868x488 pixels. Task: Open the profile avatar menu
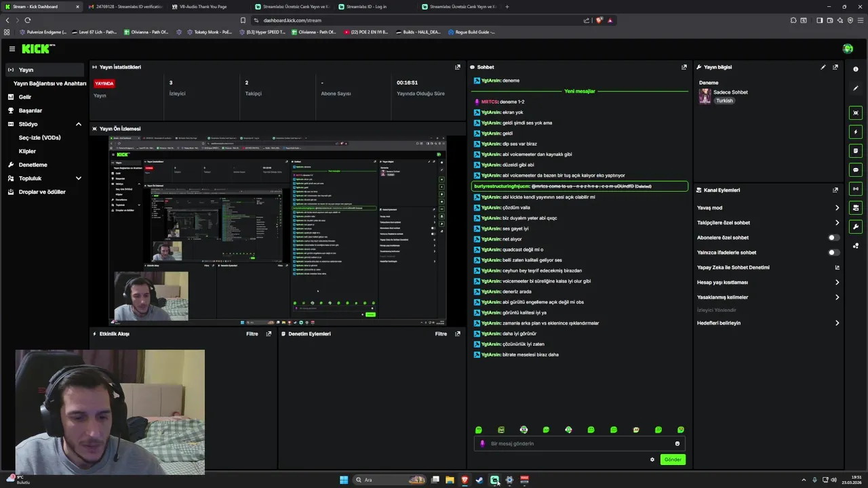848,49
